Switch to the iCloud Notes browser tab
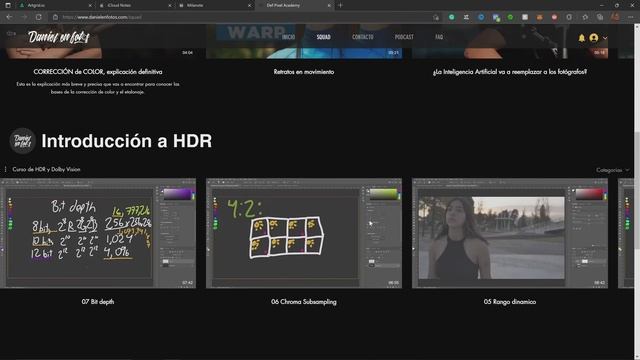This screenshot has height=360, width=640. click(135, 5)
